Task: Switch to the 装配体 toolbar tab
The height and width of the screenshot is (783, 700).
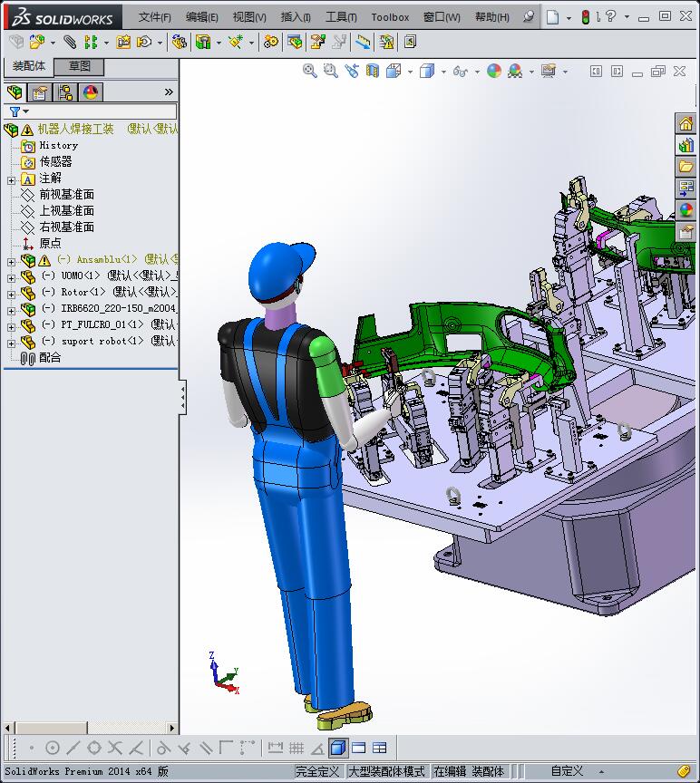Action: (x=28, y=66)
